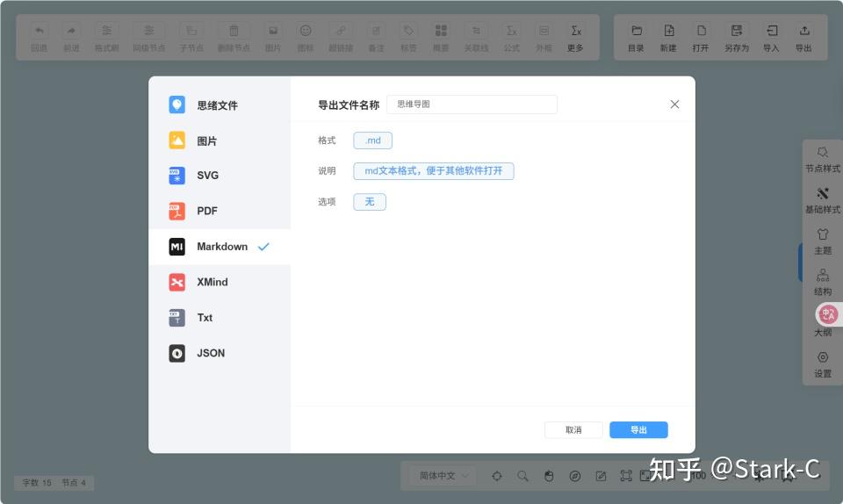Edit the 导出文件名称 filename field
Screen dimensions: 843x504
click(x=472, y=104)
